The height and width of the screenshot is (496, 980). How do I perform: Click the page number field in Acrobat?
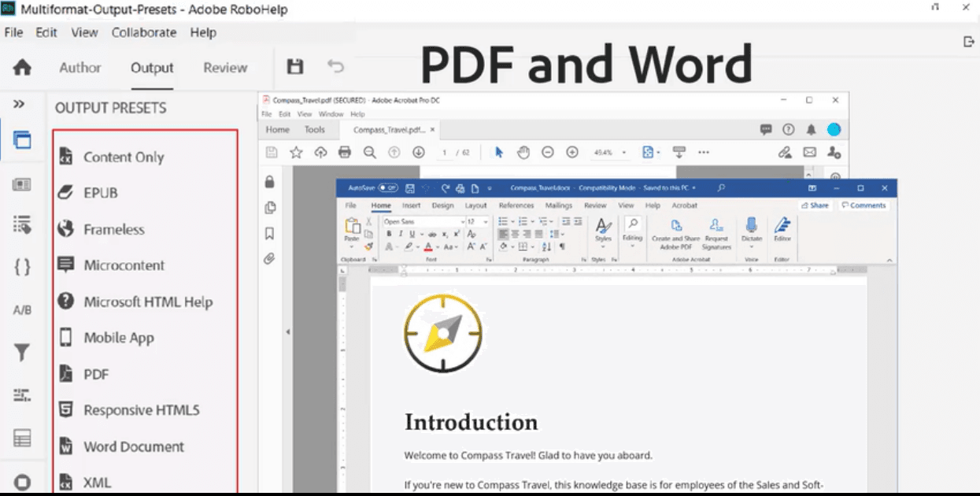coord(446,153)
